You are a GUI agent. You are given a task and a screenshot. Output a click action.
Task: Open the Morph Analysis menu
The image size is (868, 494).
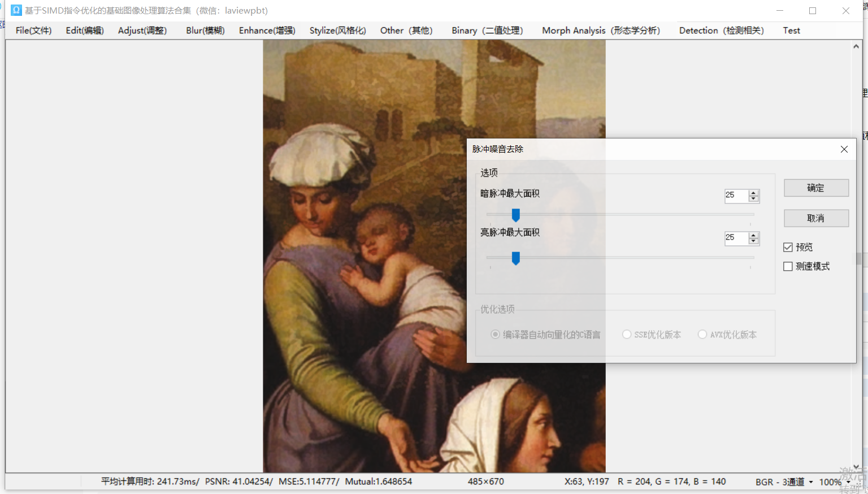coord(601,31)
